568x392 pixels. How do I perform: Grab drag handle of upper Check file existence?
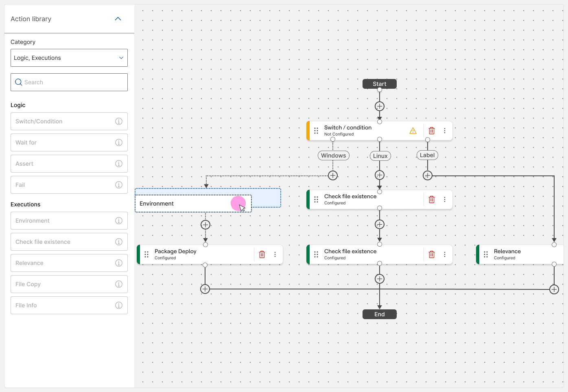point(316,199)
